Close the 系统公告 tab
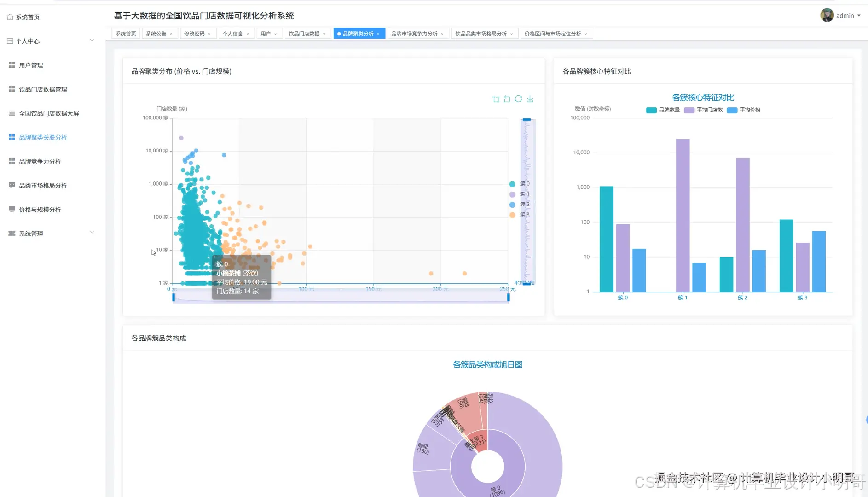The image size is (868, 497). [171, 34]
